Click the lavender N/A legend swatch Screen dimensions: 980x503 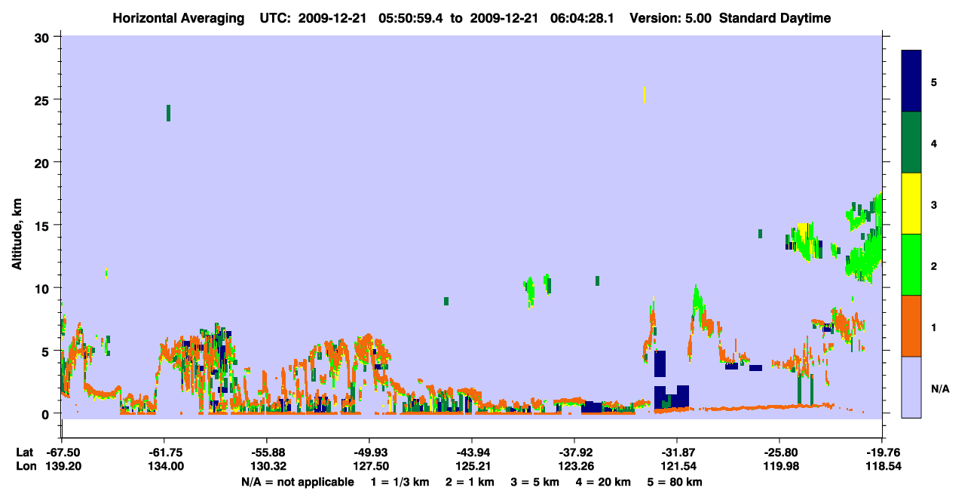911,387
